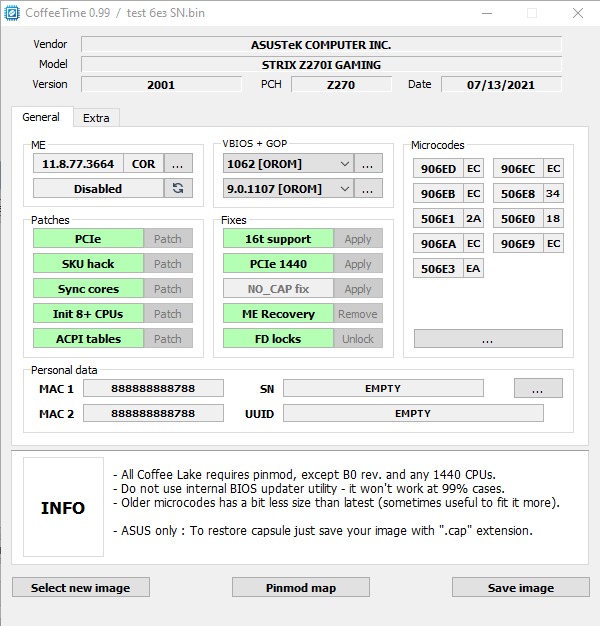Click the 34 revision of microcode 506E8

(553, 194)
